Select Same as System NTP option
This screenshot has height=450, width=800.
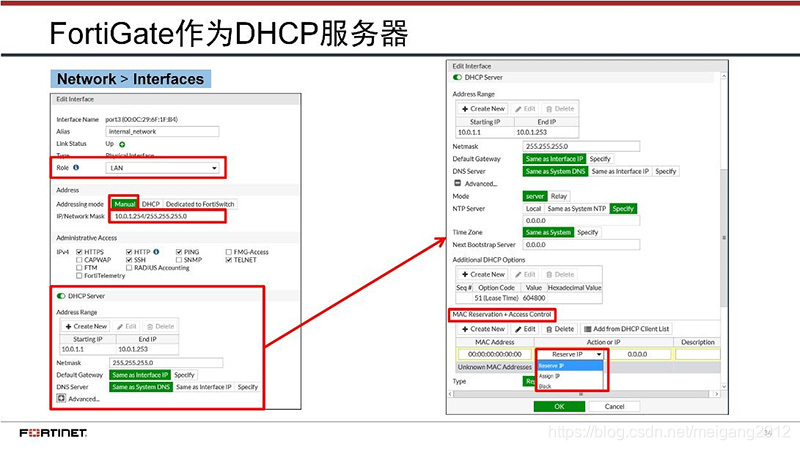pos(577,209)
